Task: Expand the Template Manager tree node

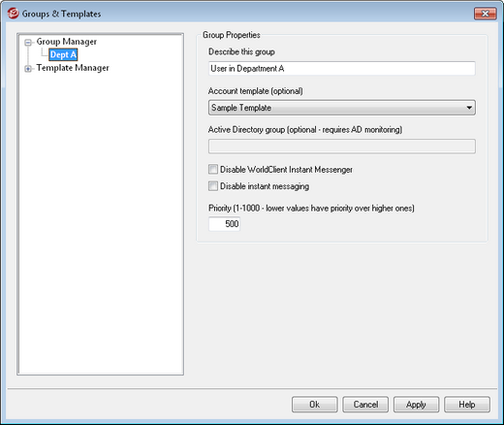Action: pos(28,69)
